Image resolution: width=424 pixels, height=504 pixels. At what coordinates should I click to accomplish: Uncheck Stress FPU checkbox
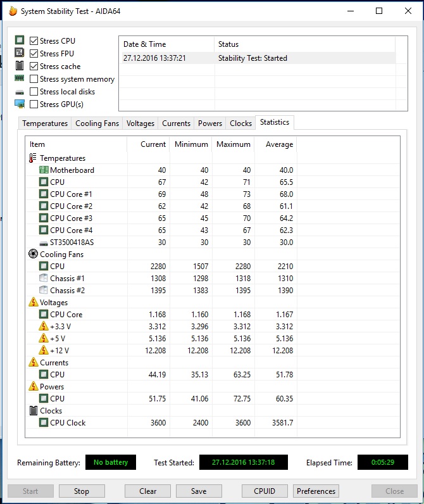tap(34, 53)
